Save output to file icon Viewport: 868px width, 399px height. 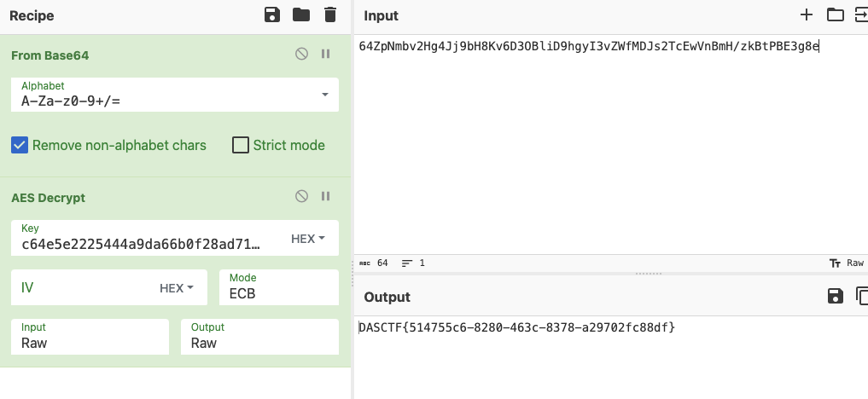click(835, 296)
